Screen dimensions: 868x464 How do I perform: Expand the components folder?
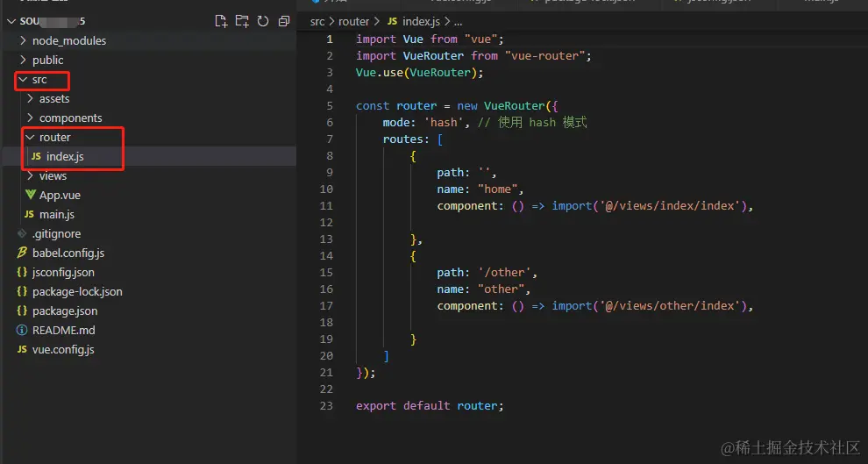pyautogui.click(x=30, y=118)
